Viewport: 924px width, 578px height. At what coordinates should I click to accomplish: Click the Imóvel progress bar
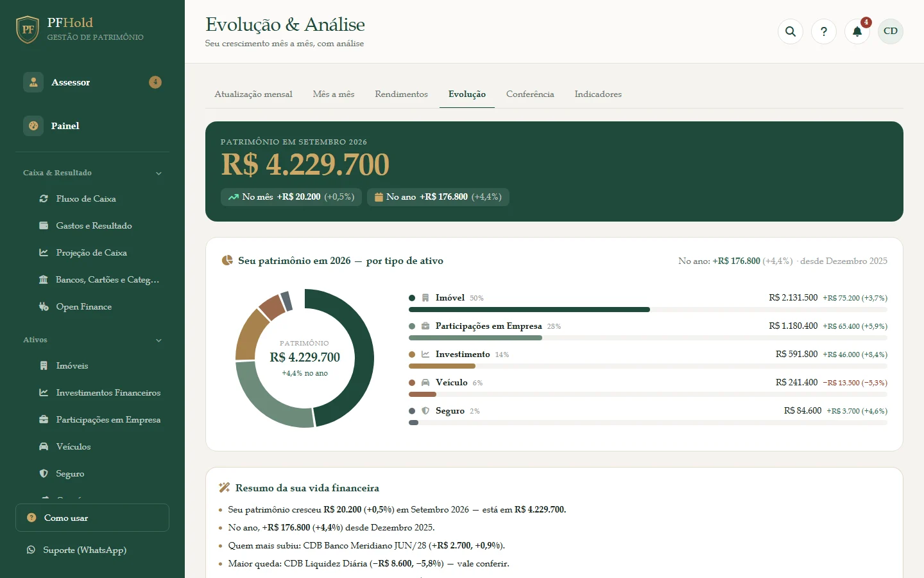[x=648, y=310]
